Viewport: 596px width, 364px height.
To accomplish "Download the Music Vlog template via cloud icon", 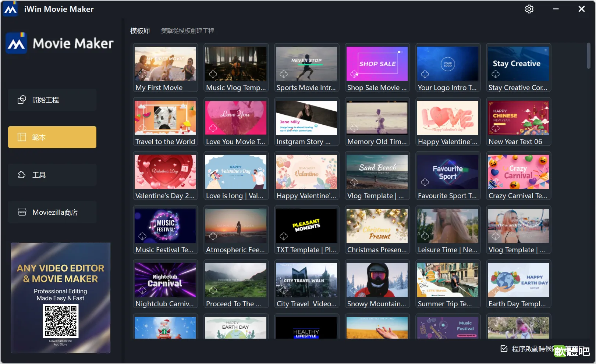I will 213,74.
